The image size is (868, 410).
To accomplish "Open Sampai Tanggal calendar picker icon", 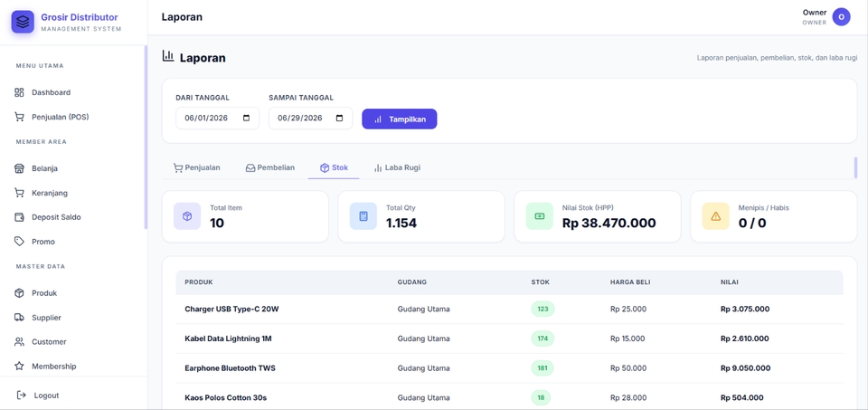I will pos(340,118).
